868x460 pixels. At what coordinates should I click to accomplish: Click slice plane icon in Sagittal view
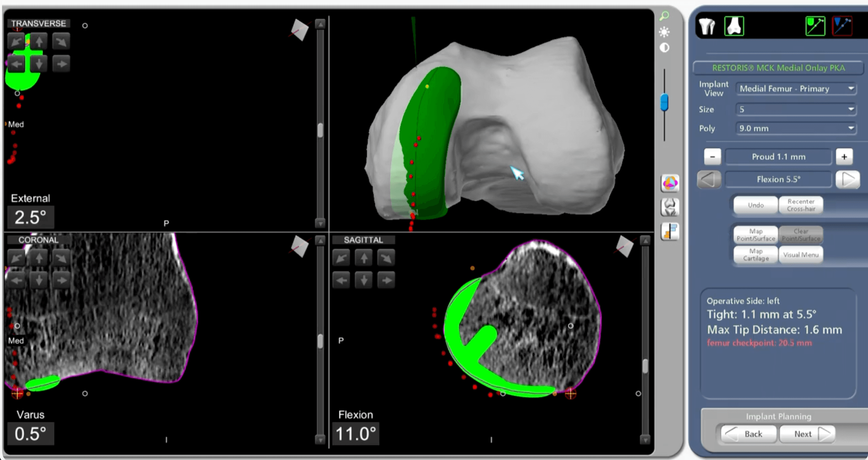[625, 246]
